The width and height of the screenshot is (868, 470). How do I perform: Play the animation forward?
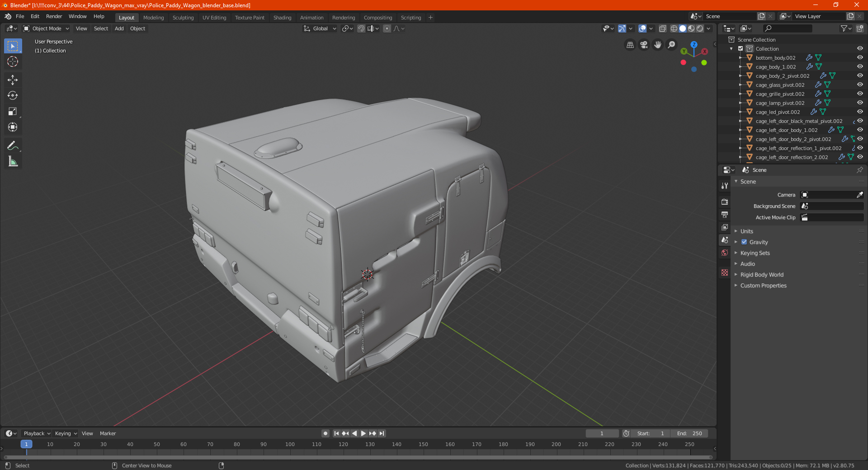coord(363,433)
